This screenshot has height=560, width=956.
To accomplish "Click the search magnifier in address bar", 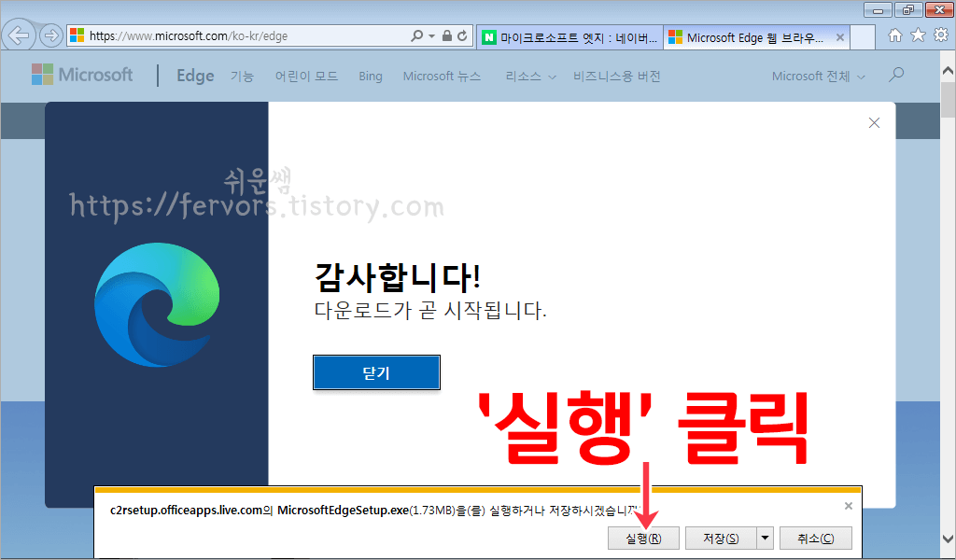I will [x=417, y=36].
